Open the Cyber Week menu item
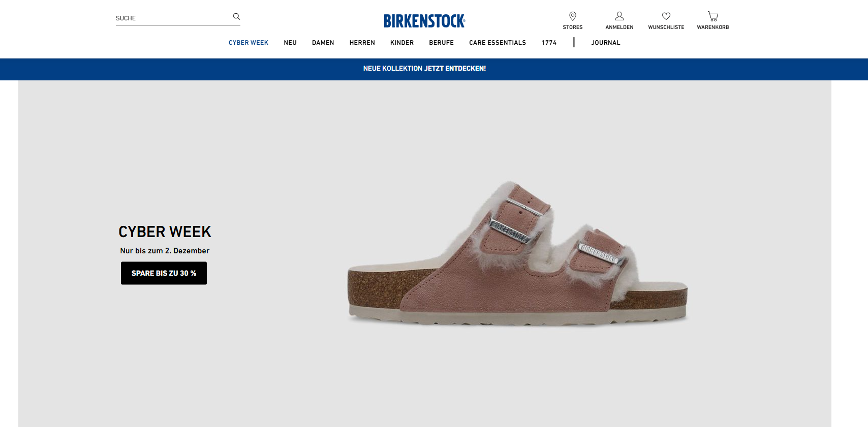This screenshot has width=868, height=440. tap(248, 43)
